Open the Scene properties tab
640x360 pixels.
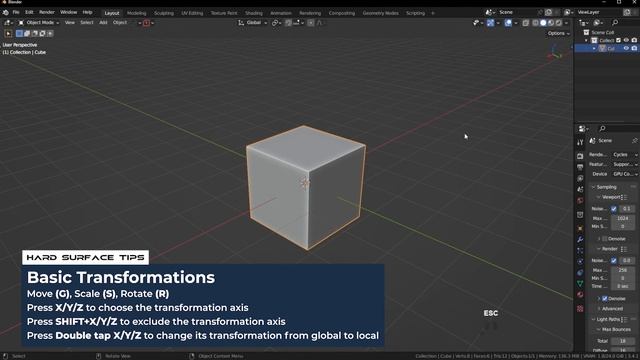pos(580,189)
